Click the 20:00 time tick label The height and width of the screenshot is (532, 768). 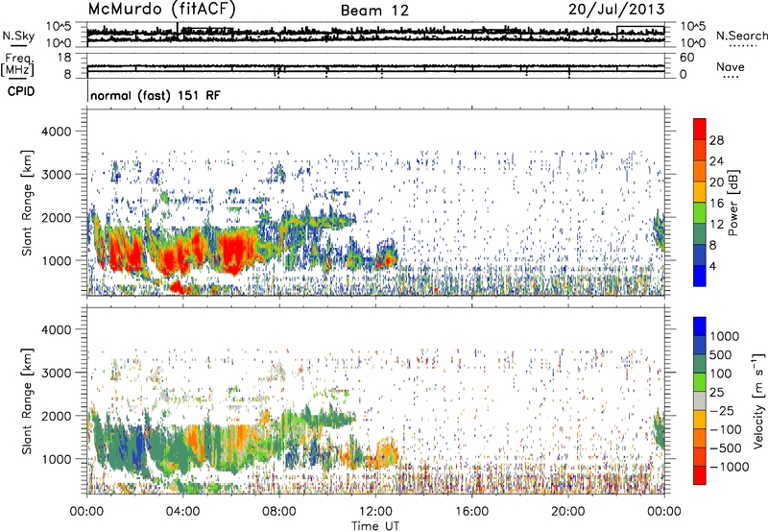568,512
